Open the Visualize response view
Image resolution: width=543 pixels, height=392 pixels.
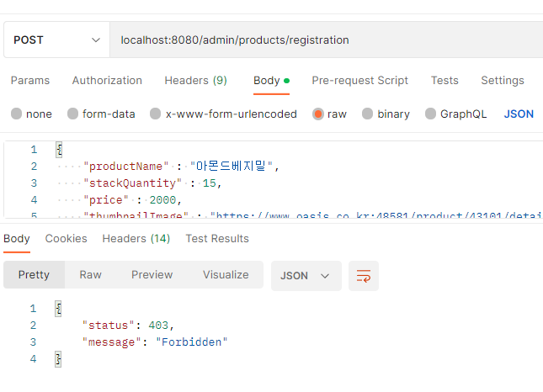click(x=226, y=275)
